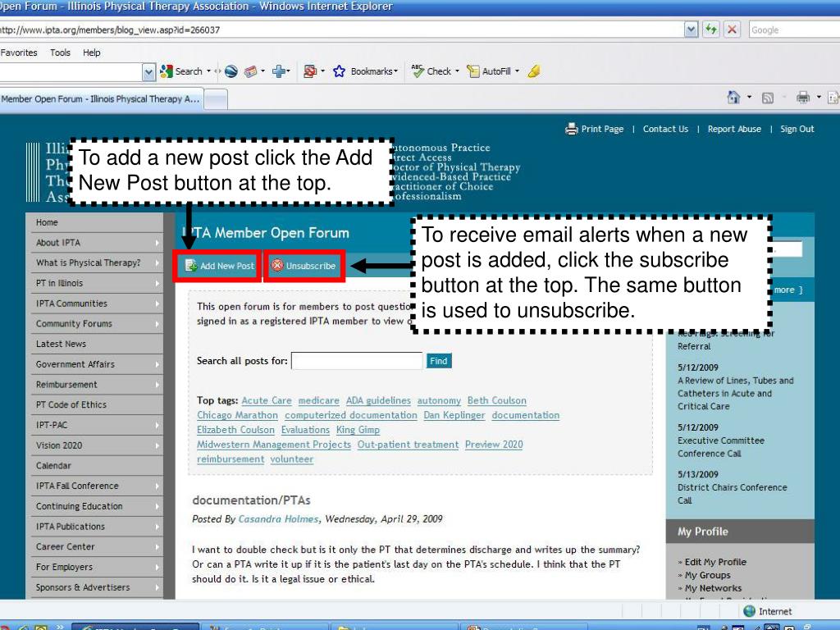Open the Google toolbar search box dropdown
This screenshot has height=630, width=840.
click(x=148, y=72)
